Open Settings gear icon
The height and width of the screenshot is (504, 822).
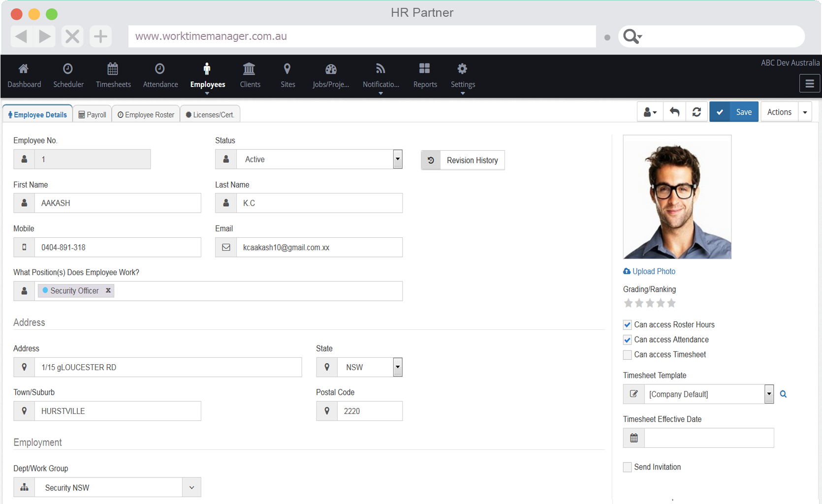[x=462, y=68]
